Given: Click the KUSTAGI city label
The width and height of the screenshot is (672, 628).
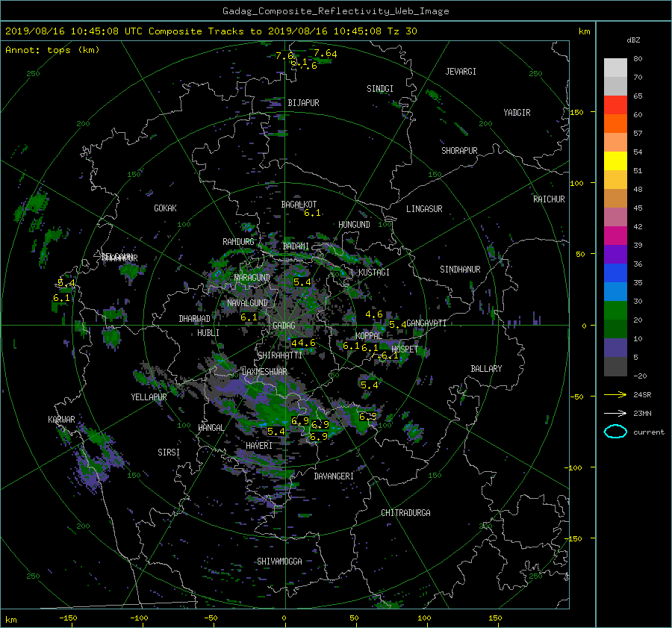Looking at the screenshot, I should click(x=374, y=273).
